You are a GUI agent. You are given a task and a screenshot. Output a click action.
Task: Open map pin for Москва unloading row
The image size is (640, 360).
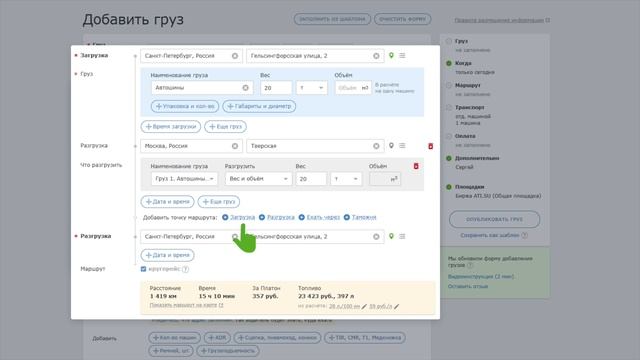pyautogui.click(x=391, y=146)
